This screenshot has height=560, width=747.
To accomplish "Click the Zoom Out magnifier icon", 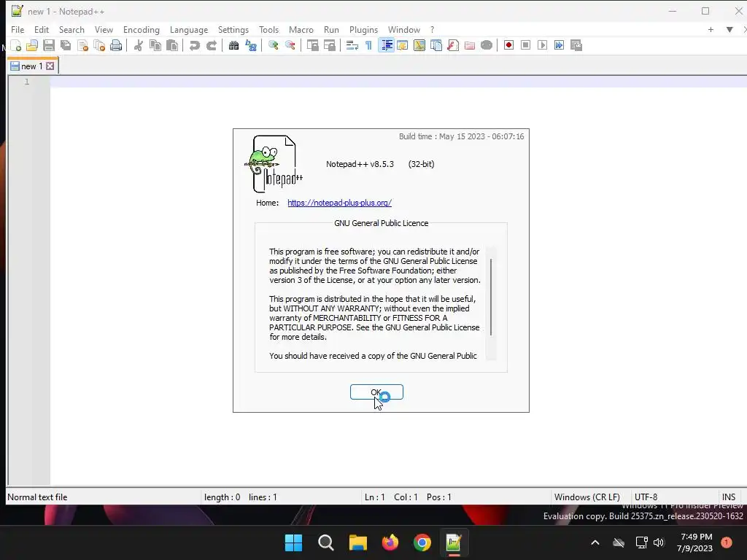I will (290, 45).
